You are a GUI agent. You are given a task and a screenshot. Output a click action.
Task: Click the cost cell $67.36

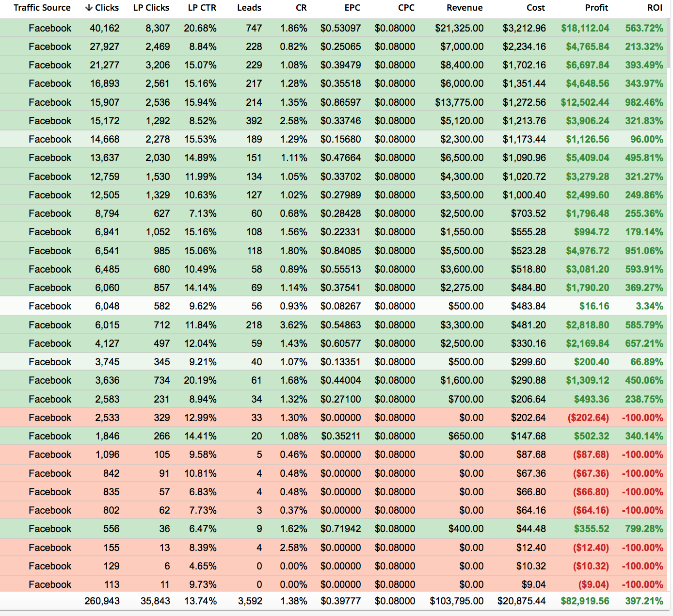coord(531,473)
